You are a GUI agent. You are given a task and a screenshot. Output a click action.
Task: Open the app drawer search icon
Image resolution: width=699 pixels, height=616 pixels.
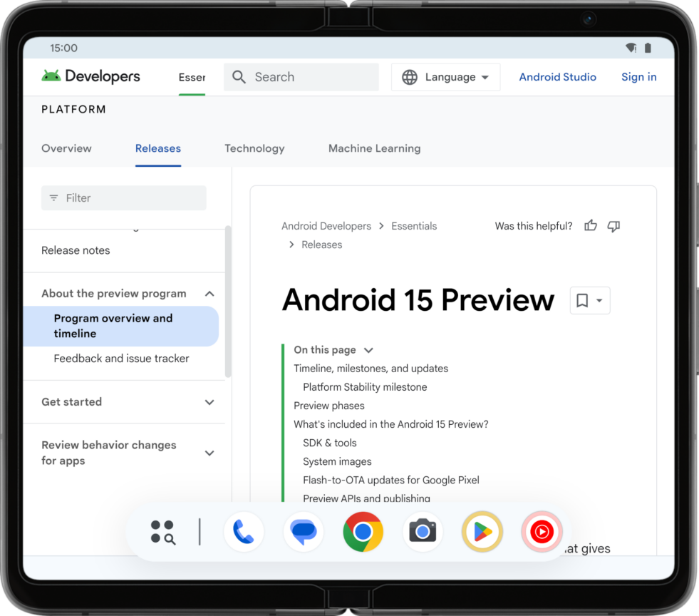162,531
